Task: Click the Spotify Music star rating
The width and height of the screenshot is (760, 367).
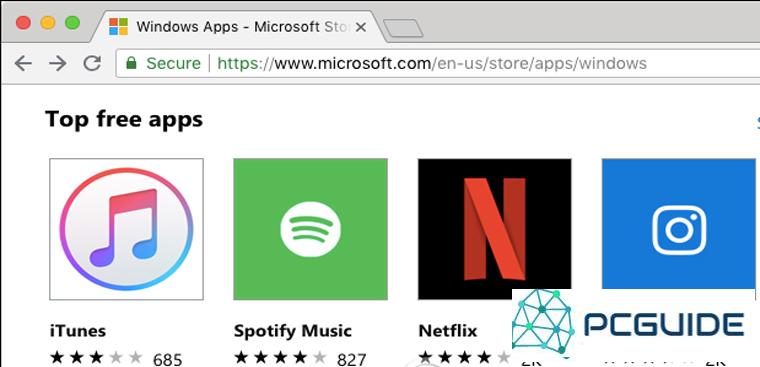Action: coord(280,358)
